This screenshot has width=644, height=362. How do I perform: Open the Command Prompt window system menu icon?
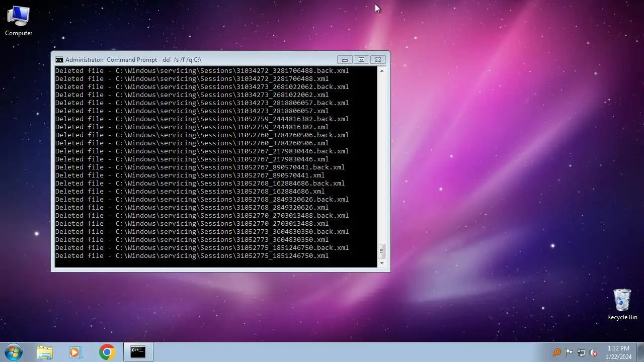tap(59, 59)
